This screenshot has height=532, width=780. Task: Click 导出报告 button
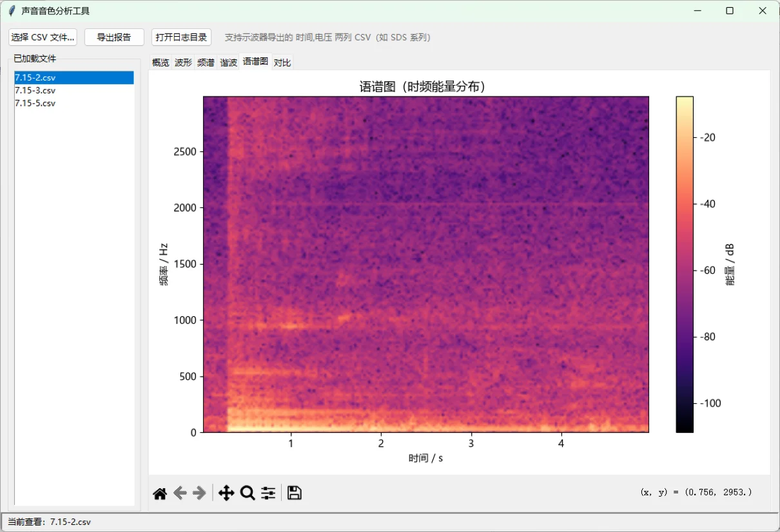click(x=114, y=37)
